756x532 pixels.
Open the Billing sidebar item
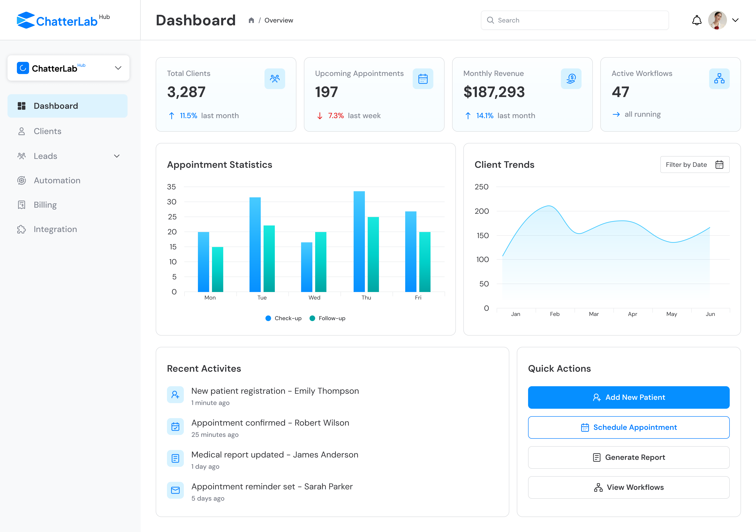click(45, 205)
